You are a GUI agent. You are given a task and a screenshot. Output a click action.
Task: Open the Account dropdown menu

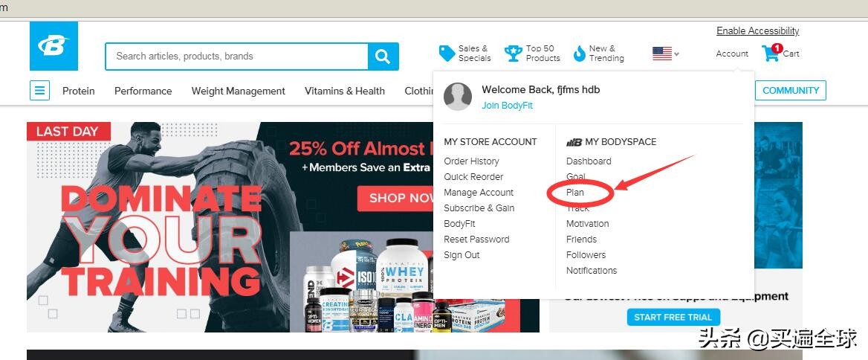pos(732,54)
